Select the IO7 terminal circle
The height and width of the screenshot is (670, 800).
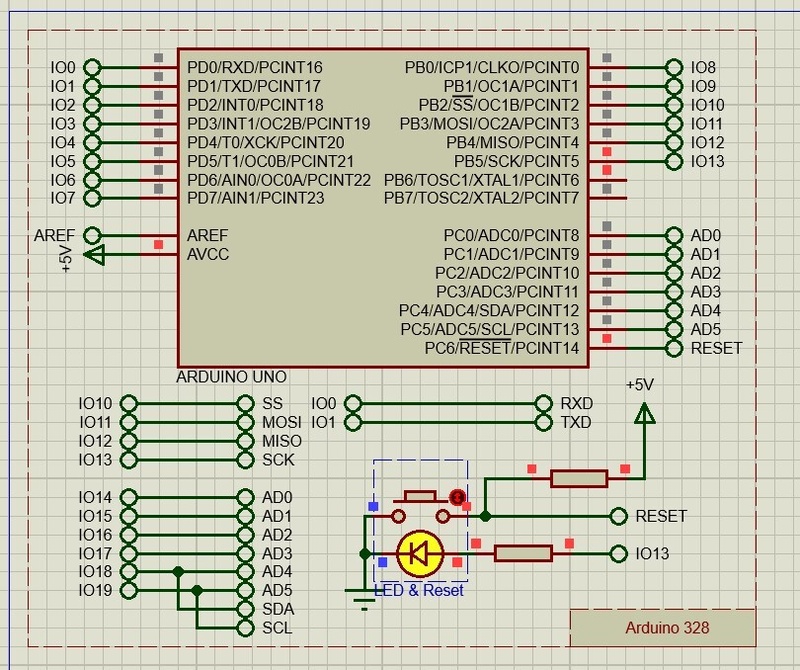click(92, 198)
